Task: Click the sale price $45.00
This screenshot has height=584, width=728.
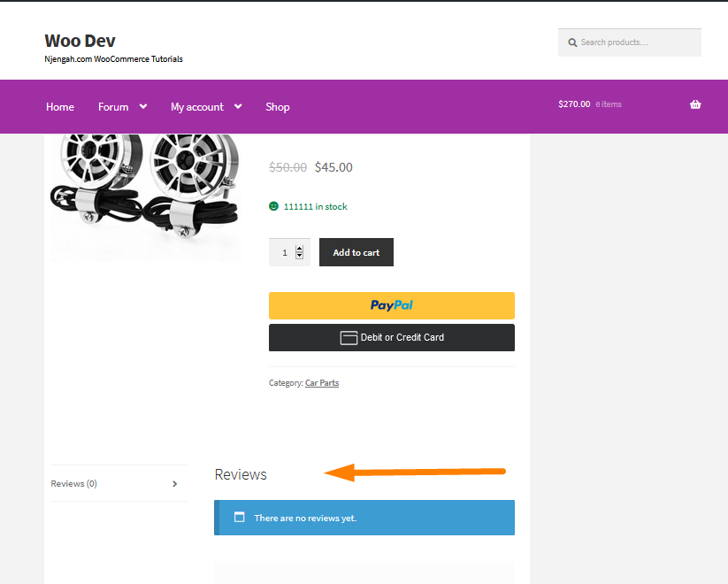Action: pos(333,167)
